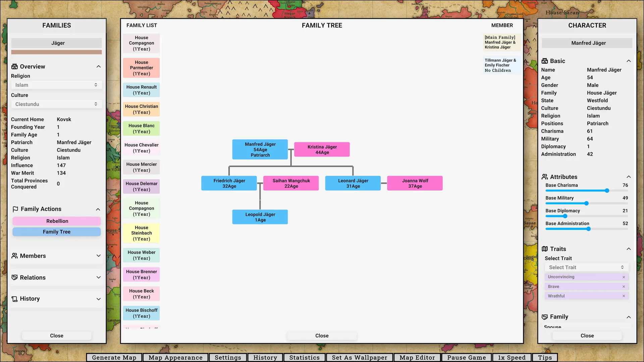Open the Statistics tab at bottom
The image size is (644, 362).
[x=304, y=357]
